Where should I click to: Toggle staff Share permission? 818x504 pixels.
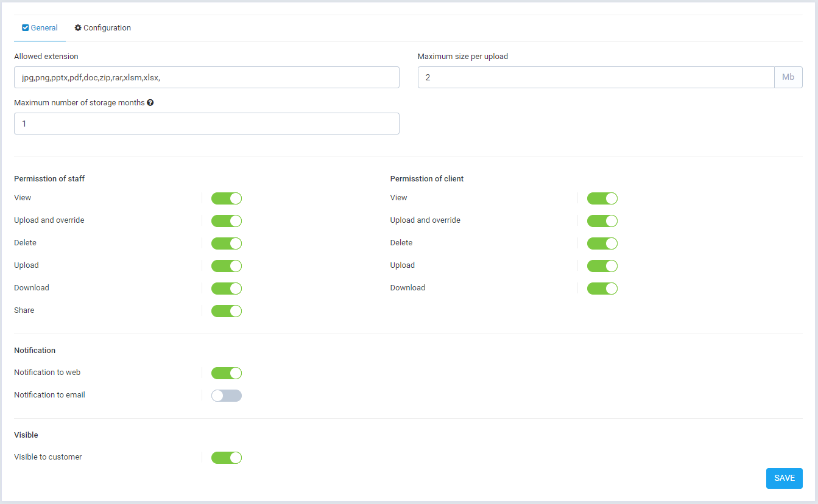point(227,311)
